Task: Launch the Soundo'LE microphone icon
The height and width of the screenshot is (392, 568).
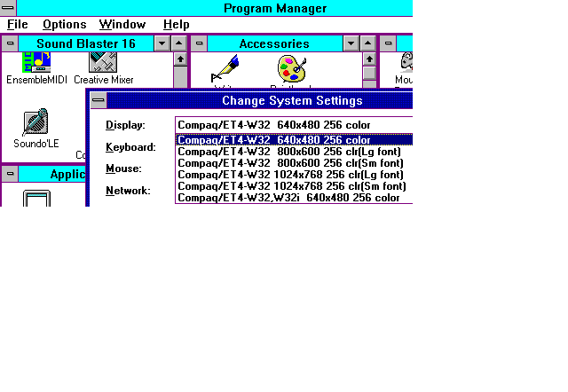Action: coord(35,122)
